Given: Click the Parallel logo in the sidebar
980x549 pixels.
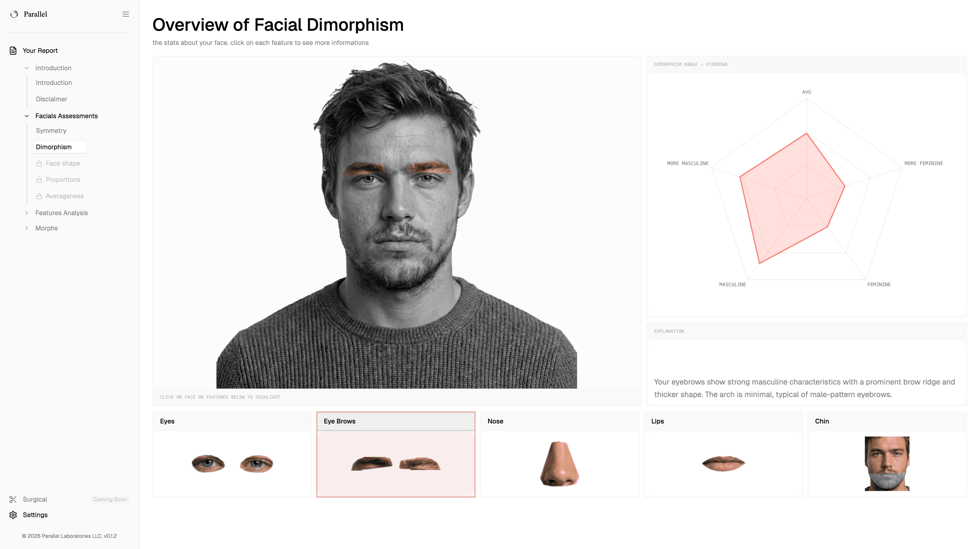Looking at the screenshot, I should [14, 14].
